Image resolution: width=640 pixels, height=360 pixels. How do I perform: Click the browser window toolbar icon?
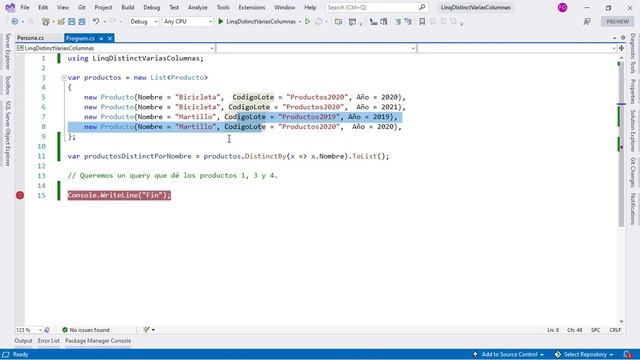pyautogui.click(x=352, y=22)
